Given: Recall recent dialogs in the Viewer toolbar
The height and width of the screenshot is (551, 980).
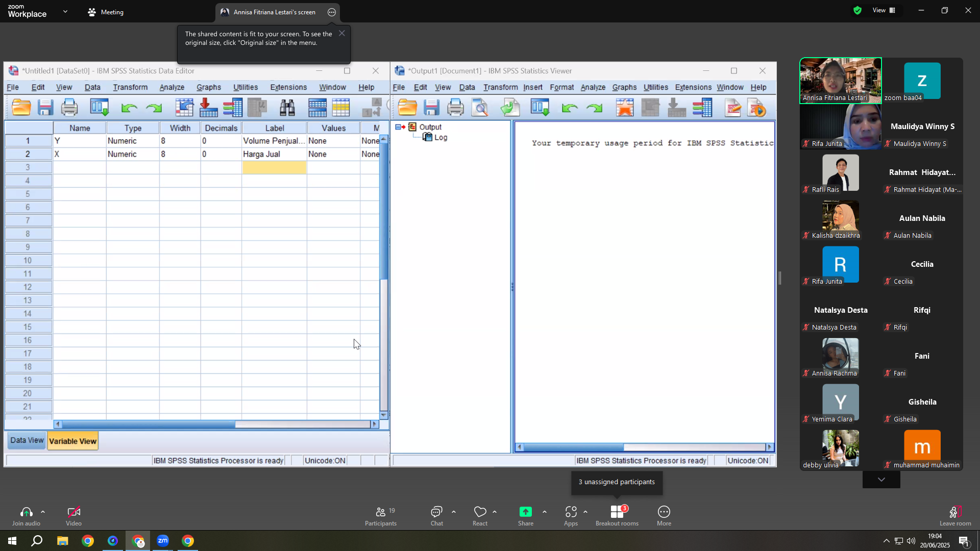Looking at the screenshot, I should click(x=540, y=108).
